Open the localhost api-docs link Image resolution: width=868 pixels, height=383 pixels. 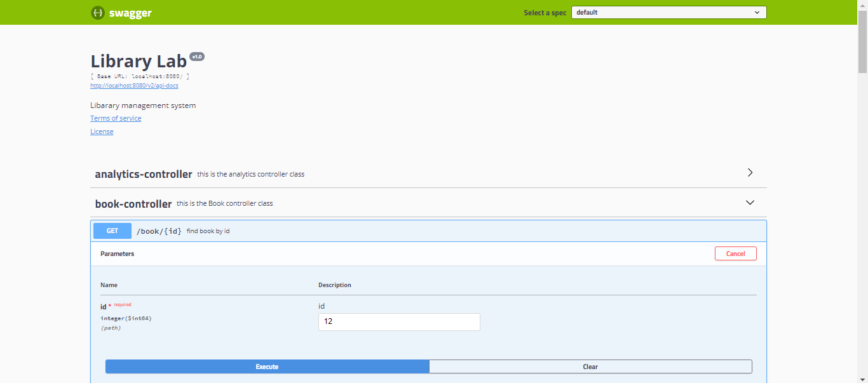133,85
